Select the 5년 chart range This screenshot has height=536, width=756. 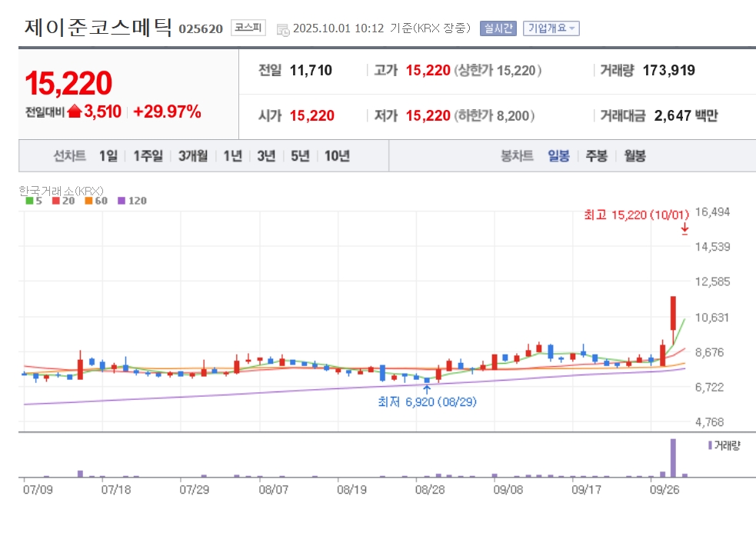click(x=300, y=155)
